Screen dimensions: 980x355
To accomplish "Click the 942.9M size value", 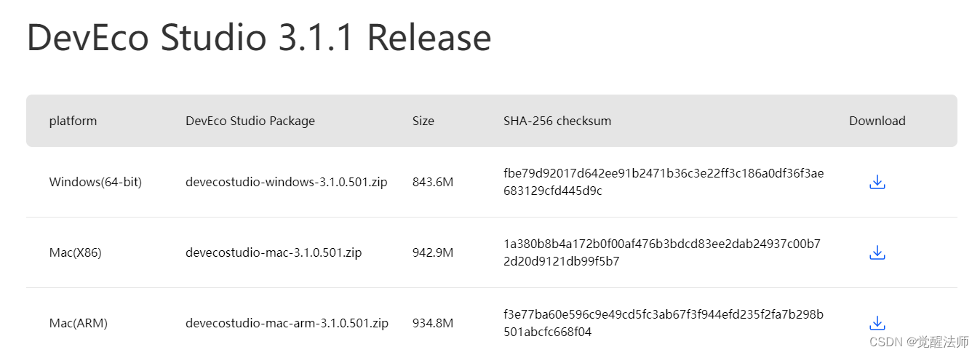I will [x=432, y=252].
